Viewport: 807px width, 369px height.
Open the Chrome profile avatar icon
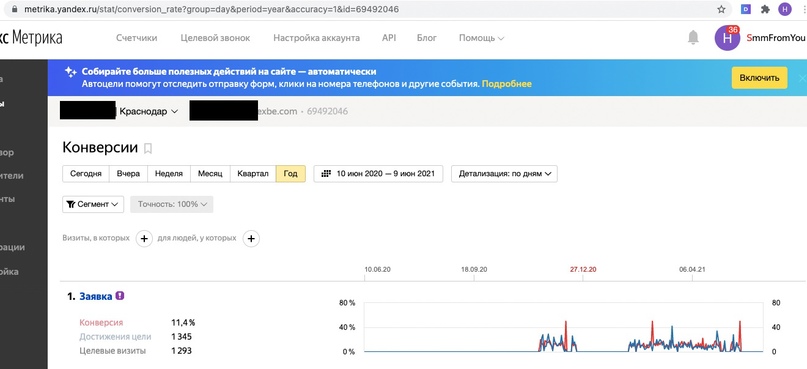tap(784, 9)
